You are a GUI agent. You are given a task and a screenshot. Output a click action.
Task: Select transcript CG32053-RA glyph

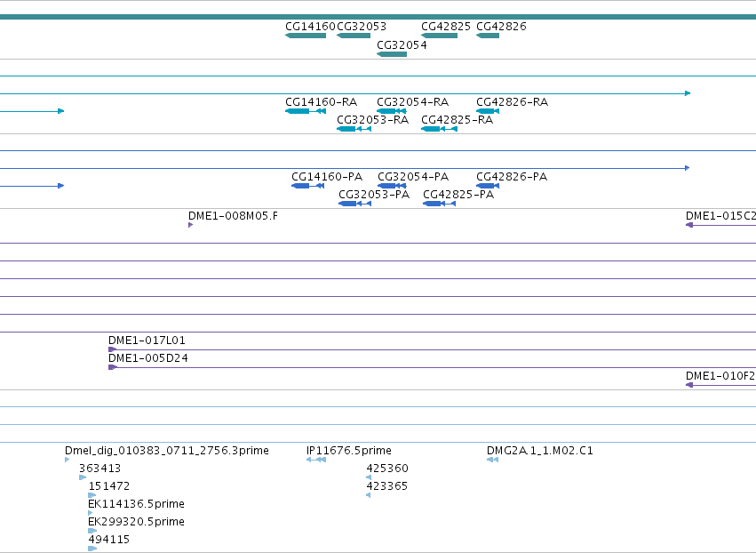pos(354,129)
